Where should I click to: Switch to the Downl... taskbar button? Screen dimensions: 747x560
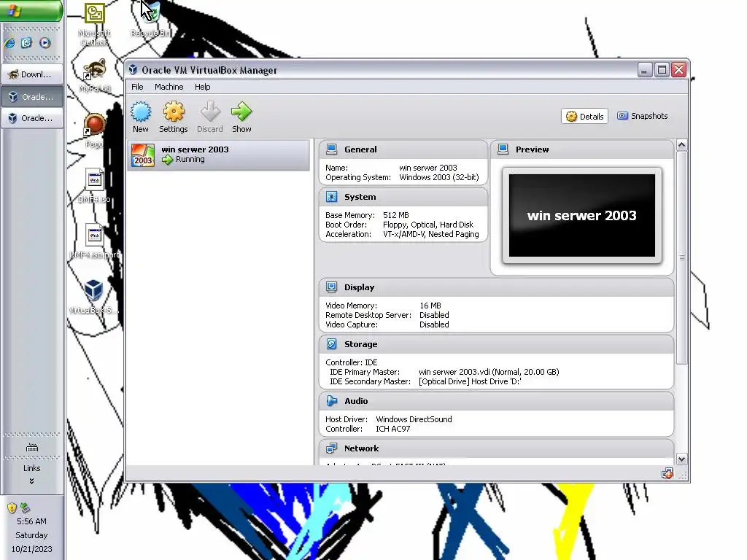pyautogui.click(x=32, y=74)
